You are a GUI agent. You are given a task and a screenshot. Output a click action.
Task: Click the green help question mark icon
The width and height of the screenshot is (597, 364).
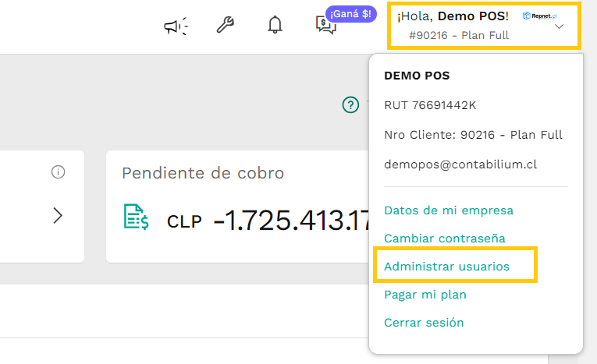coord(350,104)
